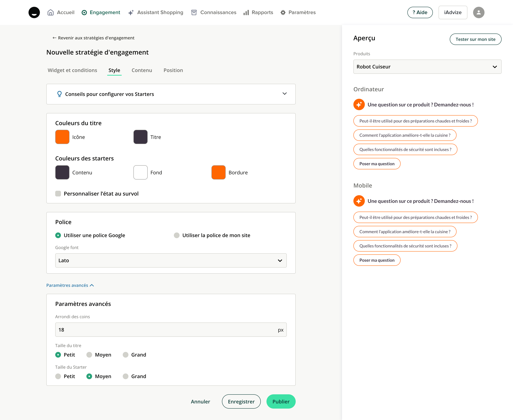Viewport: 513px width, 420px height.
Task: Switch to the Contenu tab
Action: click(142, 70)
